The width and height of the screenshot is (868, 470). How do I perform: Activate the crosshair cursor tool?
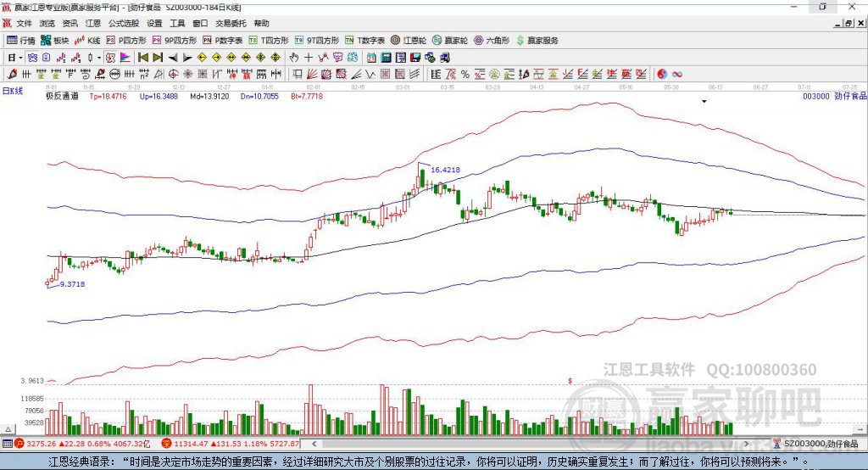[x=309, y=58]
